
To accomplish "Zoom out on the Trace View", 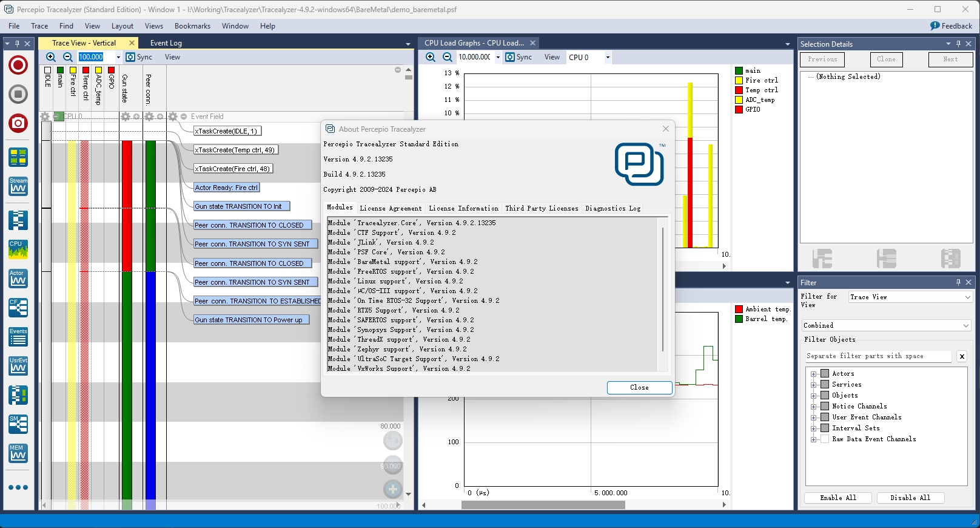I will 68,57.
